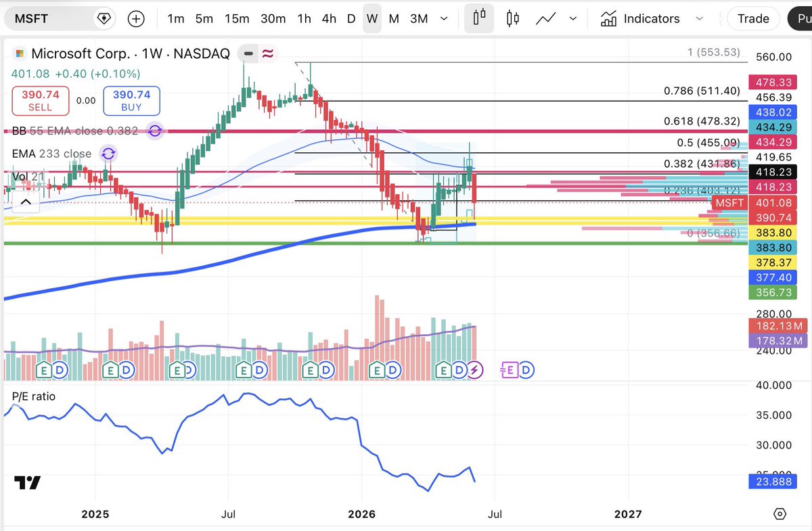Screen dimensions: 812x531
Task: Switch to the 4h timeframe
Action: pos(329,18)
